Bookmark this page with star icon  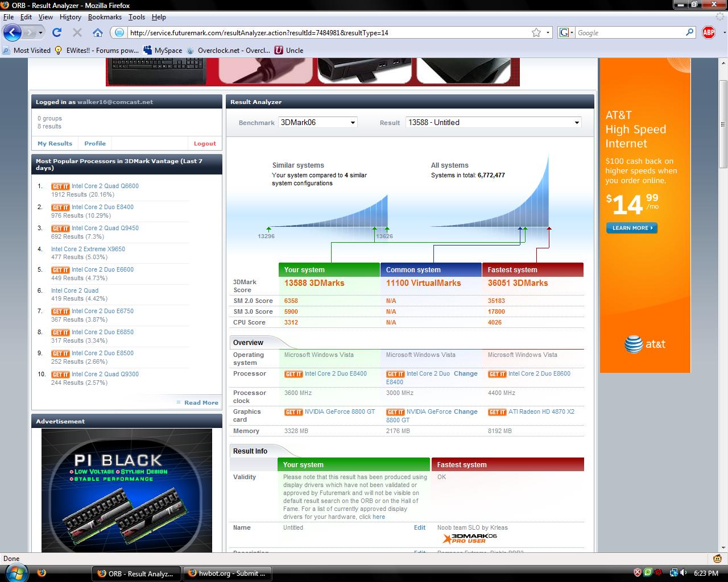coord(536,32)
